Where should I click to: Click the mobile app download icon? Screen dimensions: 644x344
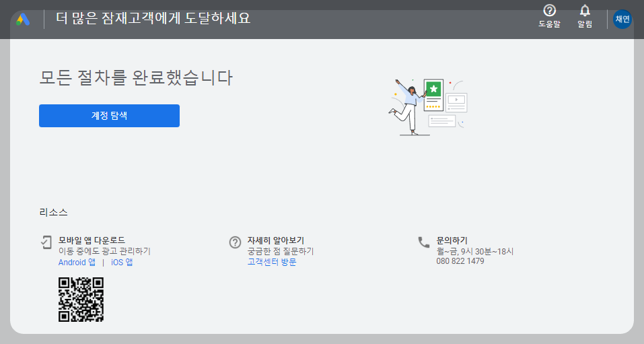pyautogui.click(x=46, y=242)
